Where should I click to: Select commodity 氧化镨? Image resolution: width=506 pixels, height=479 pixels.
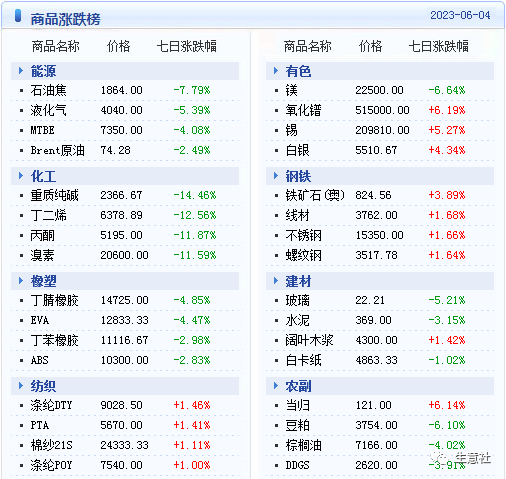(x=303, y=110)
